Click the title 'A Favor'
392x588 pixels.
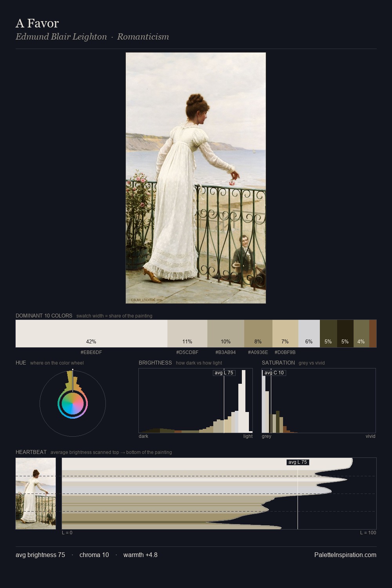(37, 23)
